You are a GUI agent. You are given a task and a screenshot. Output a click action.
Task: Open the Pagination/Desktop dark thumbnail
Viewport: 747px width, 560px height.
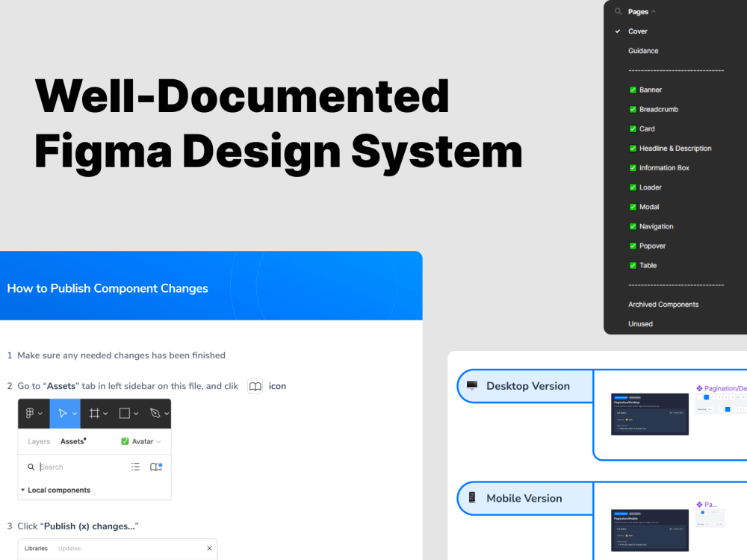[650, 414]
